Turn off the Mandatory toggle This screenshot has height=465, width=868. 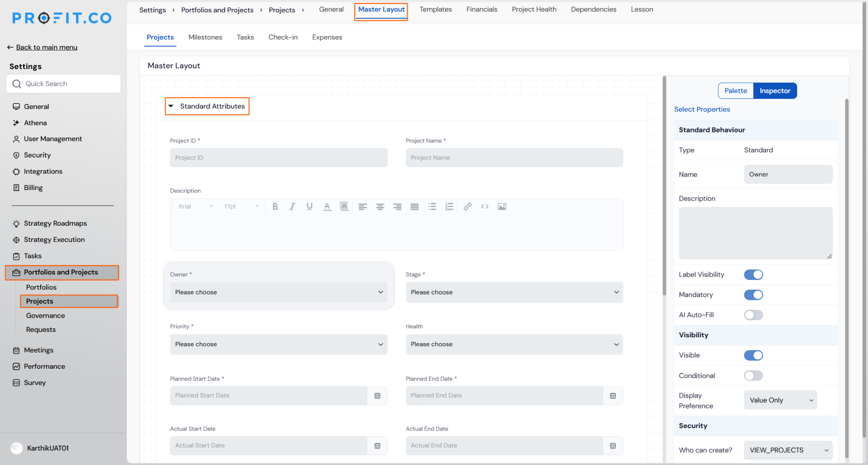[x=753, y=295]
